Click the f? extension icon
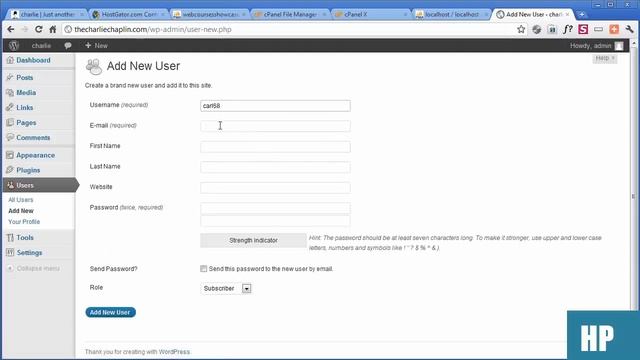The height and width of the screenshot is (360, 640). pos(567,29)
